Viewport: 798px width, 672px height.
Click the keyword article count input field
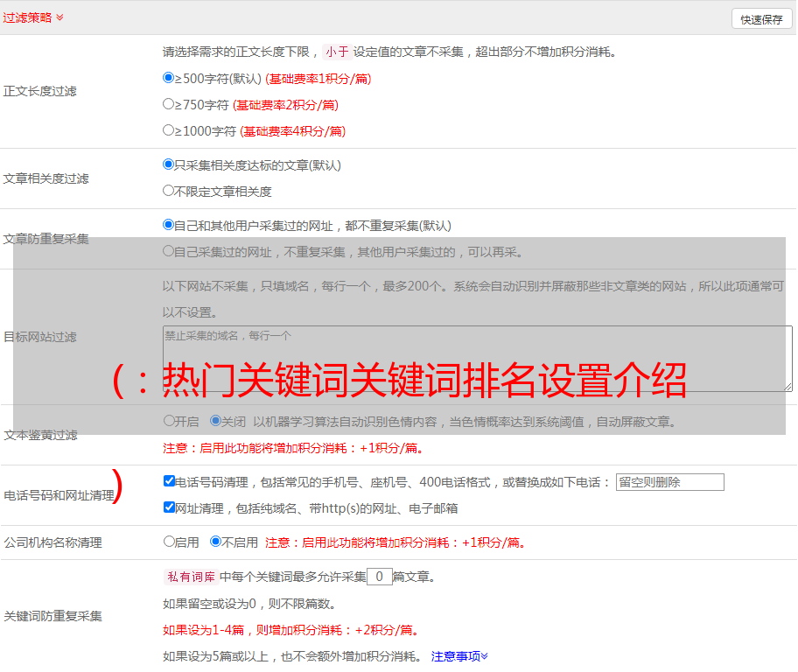pyautogui.click(x=379, y=577)
